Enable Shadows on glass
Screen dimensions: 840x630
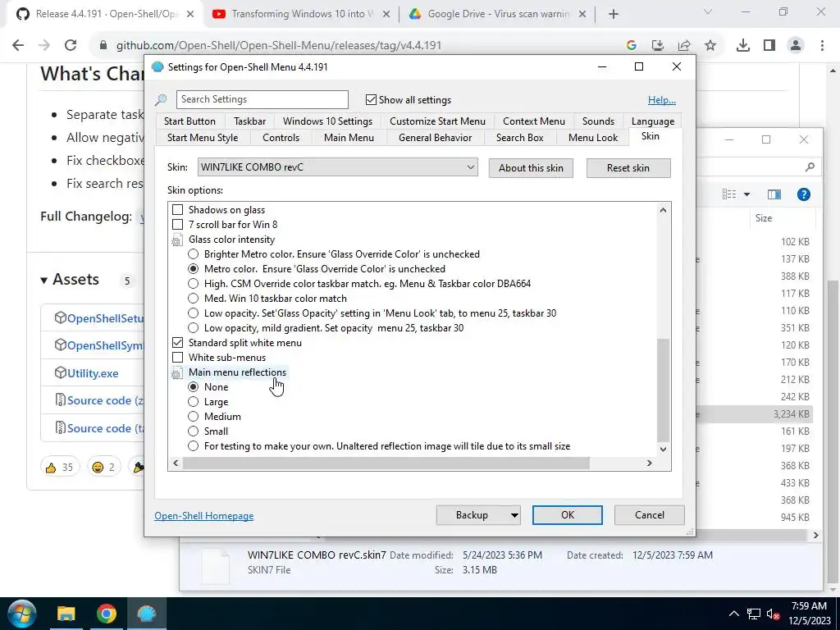click(x=177, y=209)
